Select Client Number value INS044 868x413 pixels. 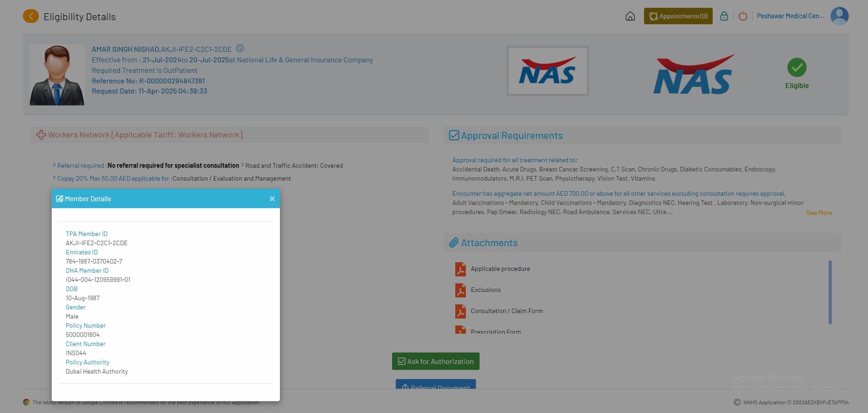click(76, 353)
